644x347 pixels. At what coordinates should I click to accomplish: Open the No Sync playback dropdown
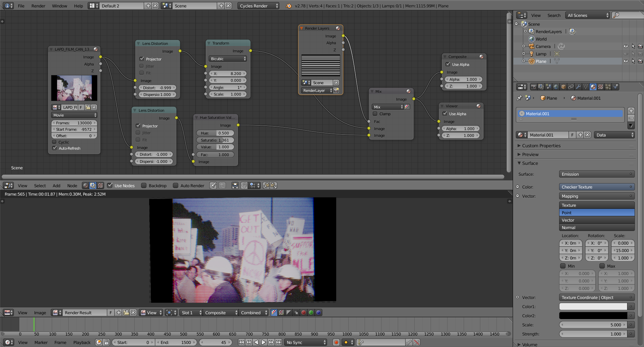(x=306, y=342)
